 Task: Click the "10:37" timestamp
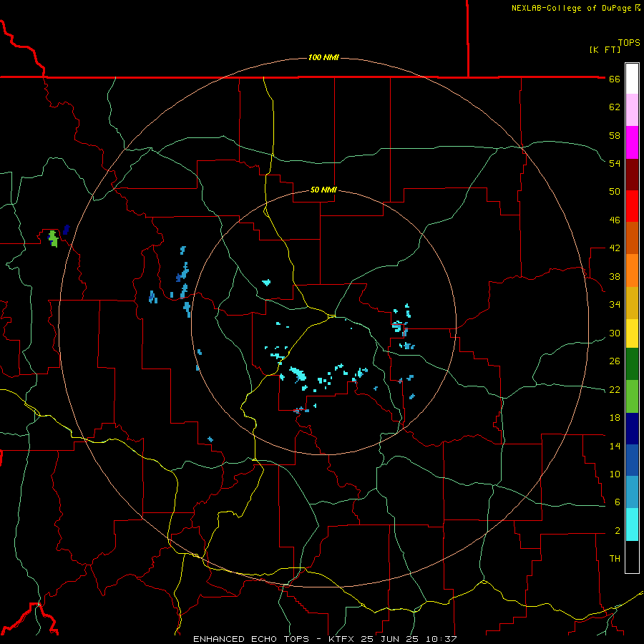(x=441, y=639)
